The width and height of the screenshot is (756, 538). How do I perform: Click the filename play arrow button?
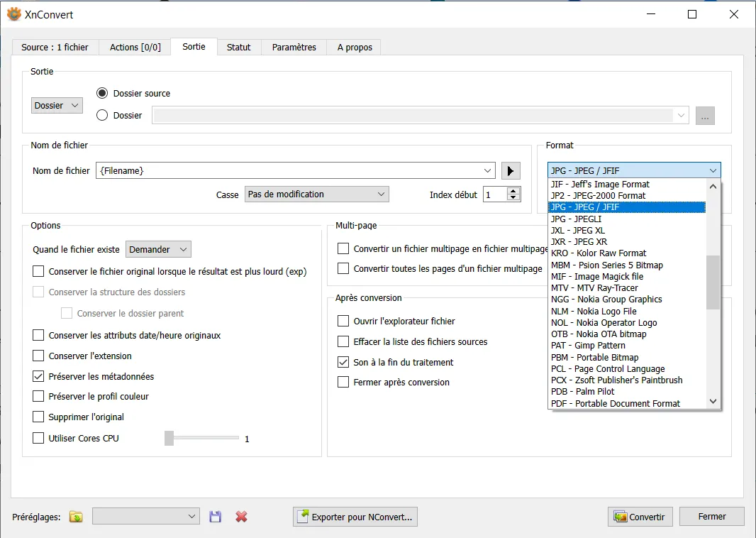pyautogui.click(x=511, y=171)
